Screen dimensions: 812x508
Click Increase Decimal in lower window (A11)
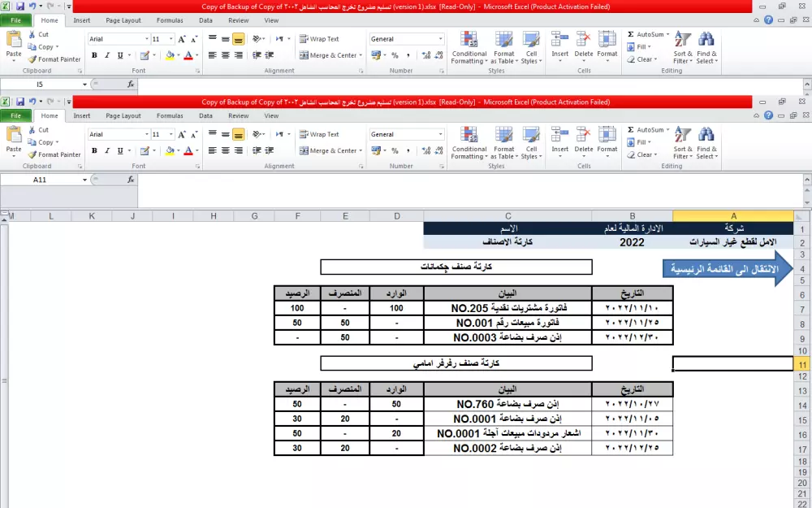(426, 150)
